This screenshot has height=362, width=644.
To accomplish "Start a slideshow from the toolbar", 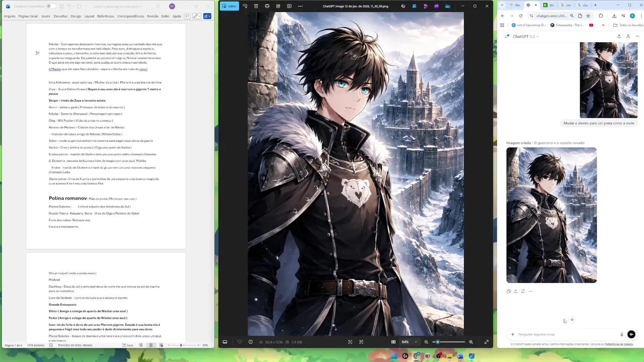I will 289,6.
